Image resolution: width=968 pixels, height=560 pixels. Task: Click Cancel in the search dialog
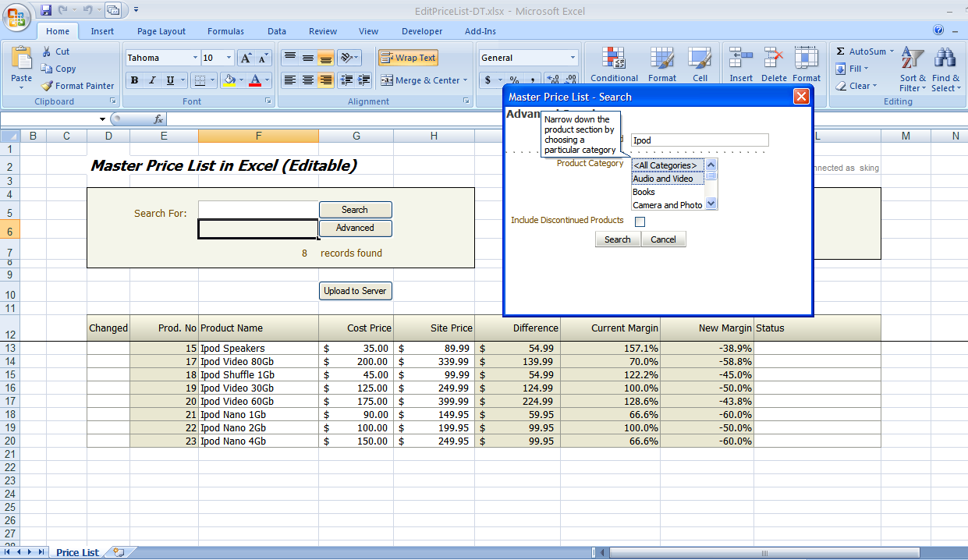point(663,239)
